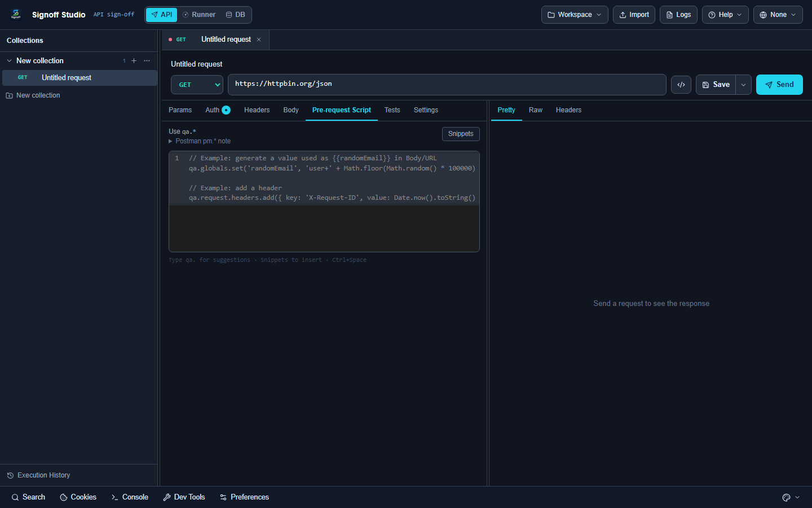This screenshot has width=812, height=508.
Task: Open the code snippet generator icon
Action: coord(681,85)
